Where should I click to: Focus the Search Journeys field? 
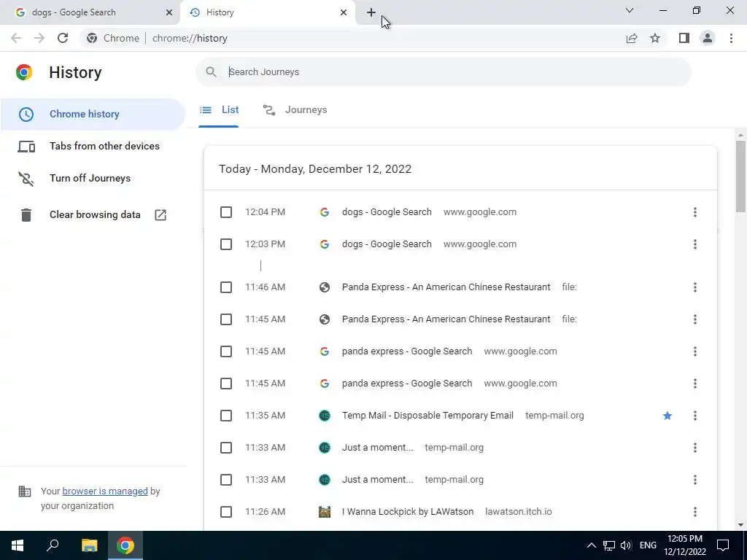(x=443, y=72)
